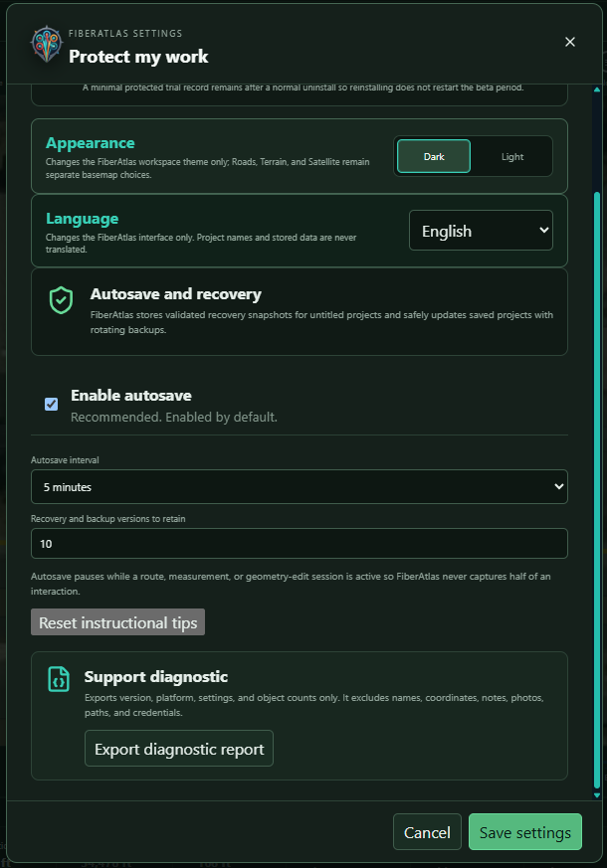The height and width of the screenshot is (868, 607).
Task: Open the Language dropdown showing English
Action: [481, 231]
